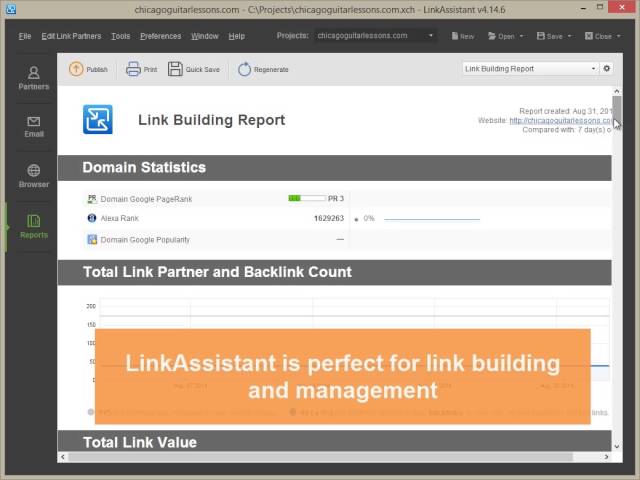
Task: Click the Report created date text
Action: click(x=565, y=111)
